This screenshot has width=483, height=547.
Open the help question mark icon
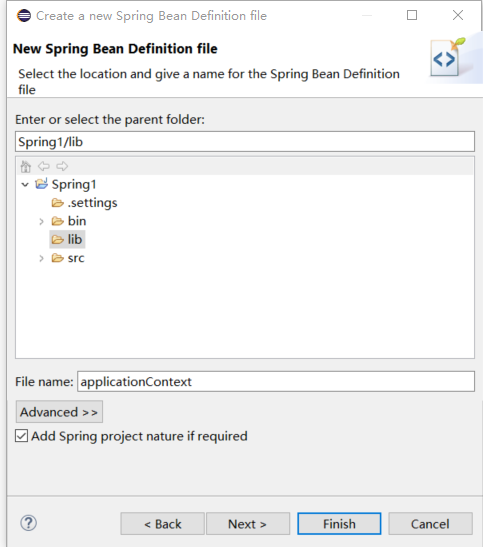click(28, 523)
